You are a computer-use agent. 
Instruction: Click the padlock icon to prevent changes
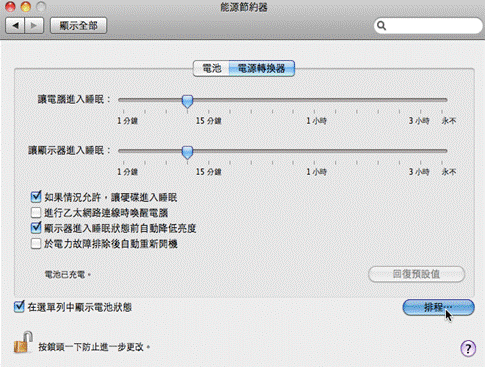pyautogui.click(x=23, y=342)
